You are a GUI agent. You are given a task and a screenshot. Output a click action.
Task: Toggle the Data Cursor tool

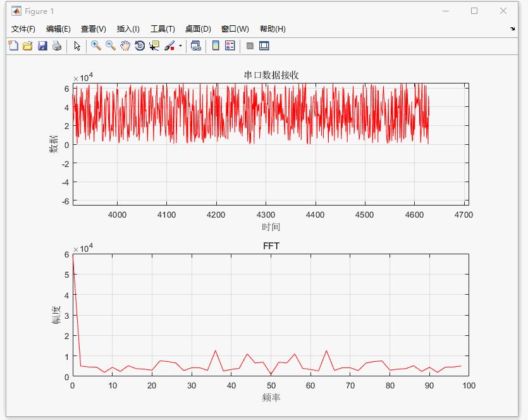tap(154, 46)
